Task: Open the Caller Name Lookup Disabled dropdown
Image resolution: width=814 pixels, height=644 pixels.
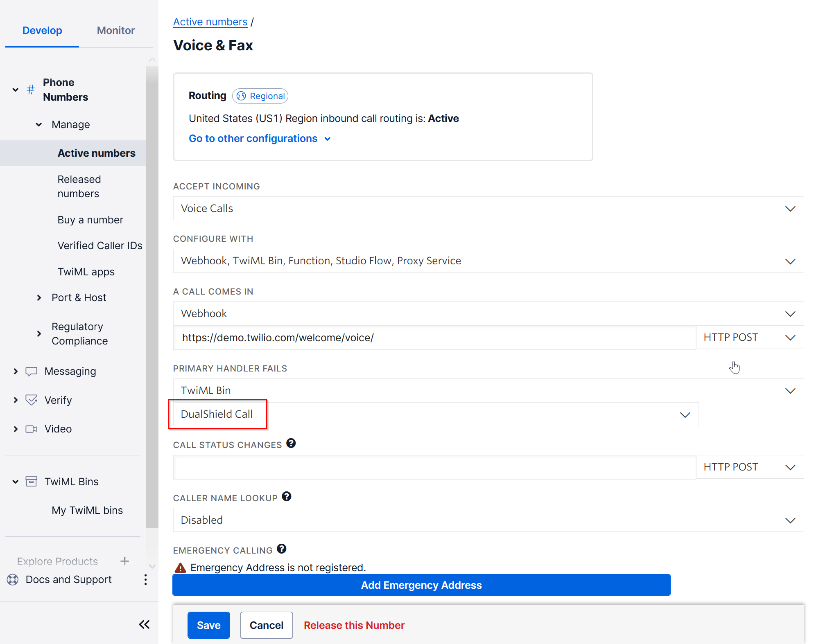Action: click(x=488, y=520)
